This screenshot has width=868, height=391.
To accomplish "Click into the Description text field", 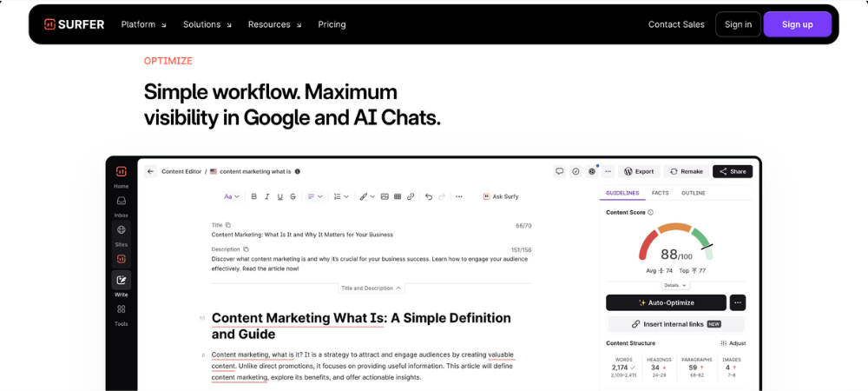I will click(372, 263).
